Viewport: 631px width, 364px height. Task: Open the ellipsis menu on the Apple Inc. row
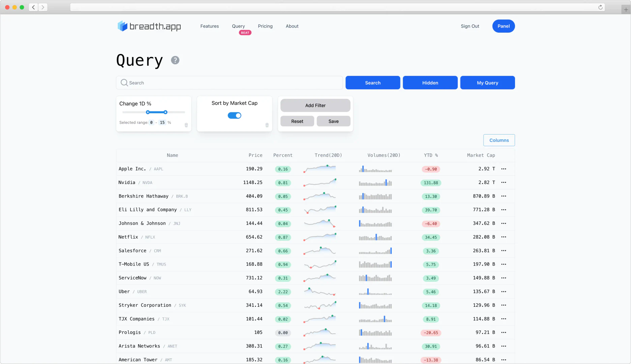pos(504,169)
